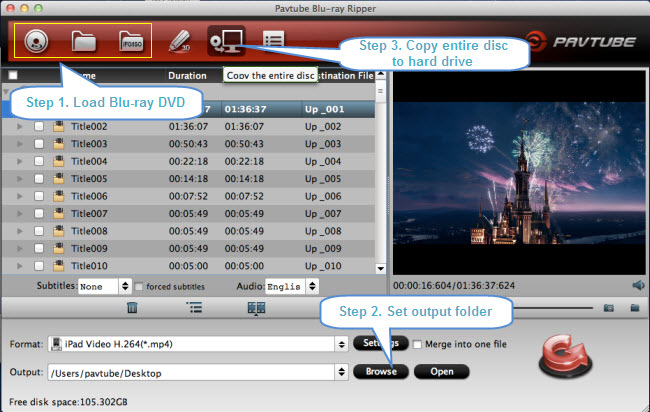Check the Title002 checkbox
This screenshot has height=412, width=650.
coord(39,126)
